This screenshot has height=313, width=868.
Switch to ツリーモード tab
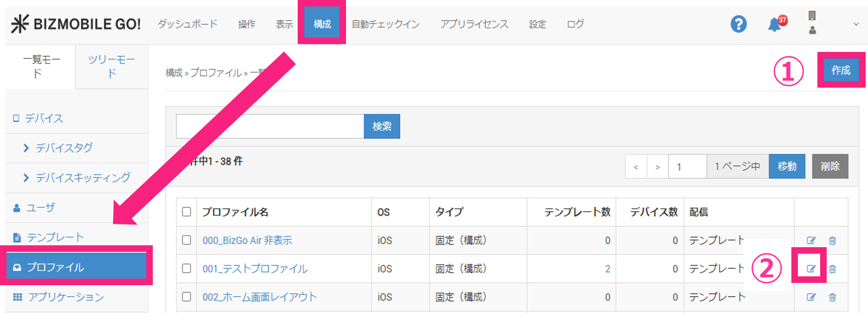tap(111, 66)
